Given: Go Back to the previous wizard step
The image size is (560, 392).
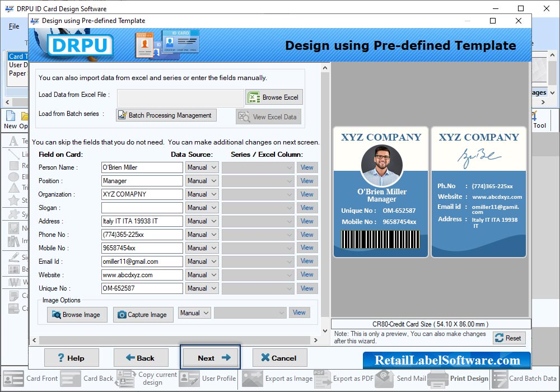Looking at the screenshot, I should coord(141,358).
